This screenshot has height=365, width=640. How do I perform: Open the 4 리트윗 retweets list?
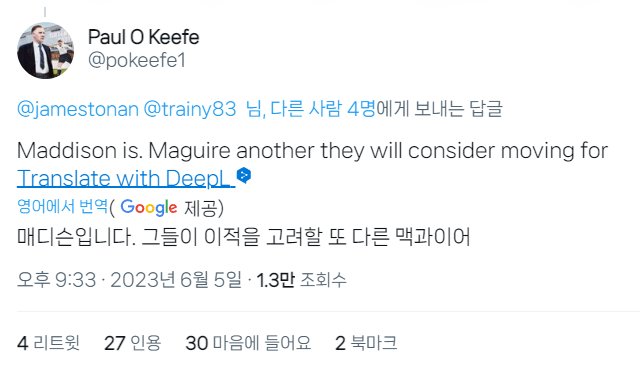pyautogui.click(x=48, y=343)
